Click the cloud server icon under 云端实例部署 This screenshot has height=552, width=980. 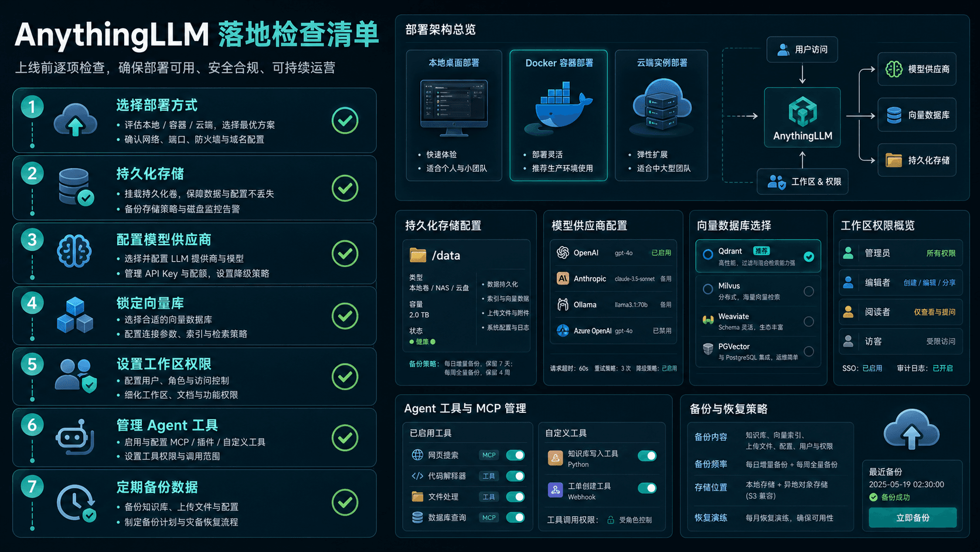662,108
